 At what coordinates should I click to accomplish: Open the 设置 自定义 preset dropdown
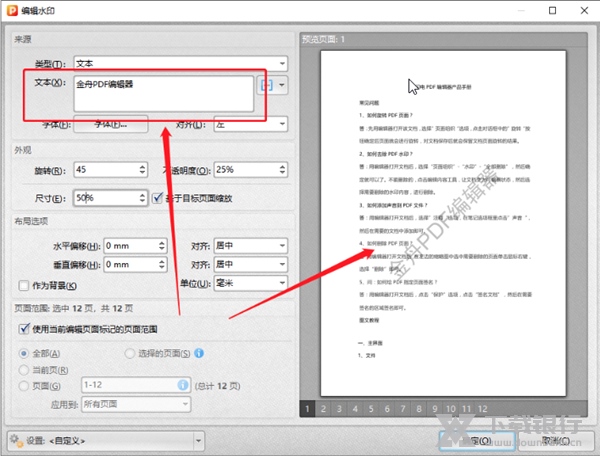pos(106,441)
